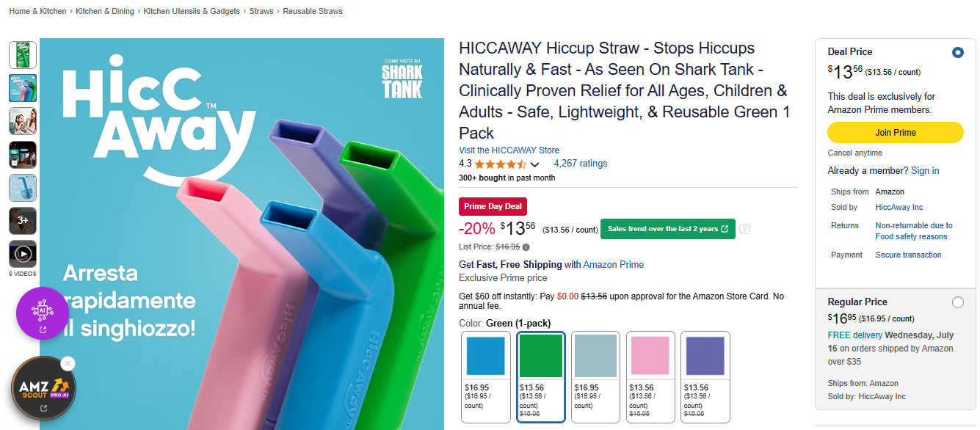Click the Join Prime button
The width and height of the screenshot is (980, 430).
click(x=895, y=132)
